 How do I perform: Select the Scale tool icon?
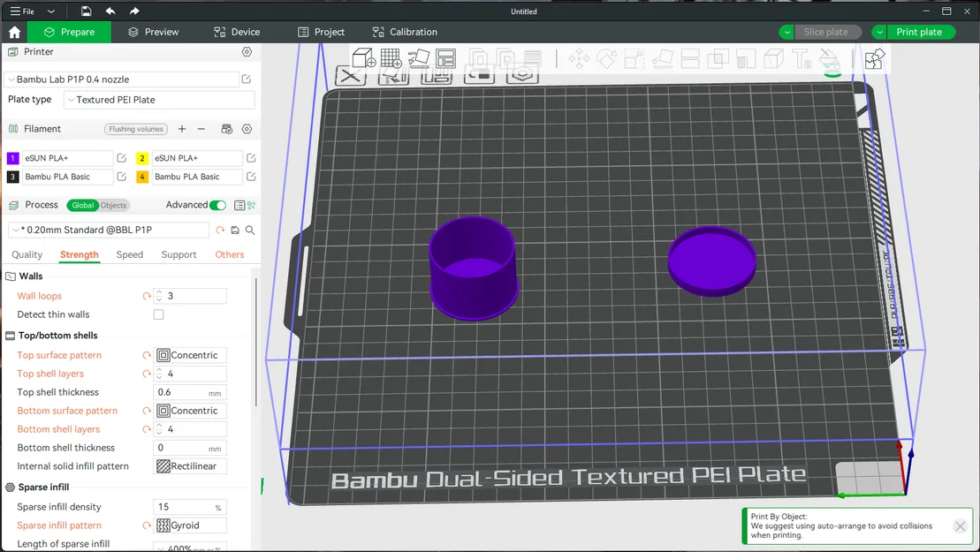(x=634, y=59)
